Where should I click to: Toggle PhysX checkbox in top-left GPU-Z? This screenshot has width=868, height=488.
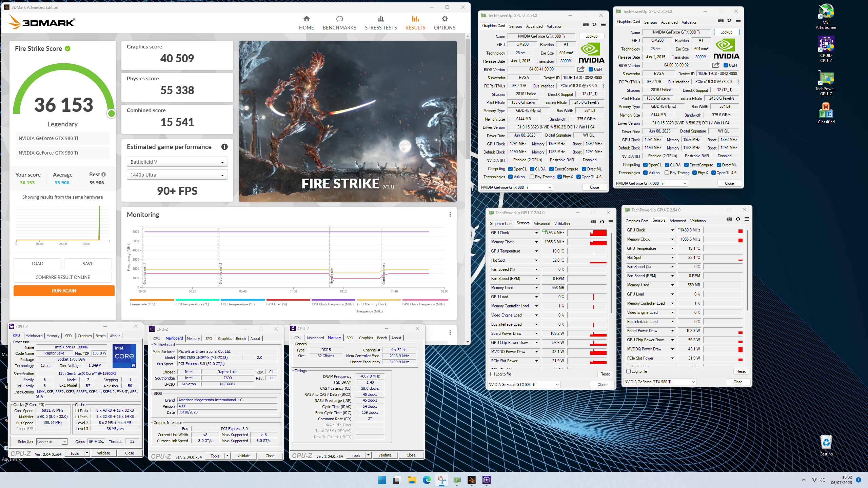(x=559, y=177)
